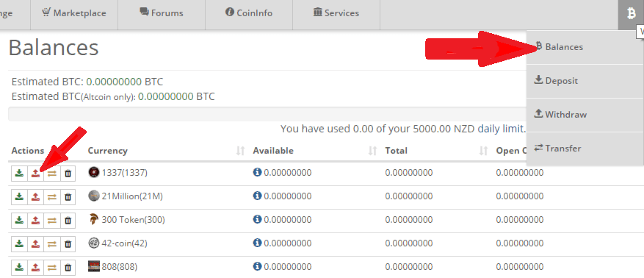The height and width of the screenshot is (278, 644).
Task: Click withdraw icon for 808 row
Action: click(x=35, y=267)
